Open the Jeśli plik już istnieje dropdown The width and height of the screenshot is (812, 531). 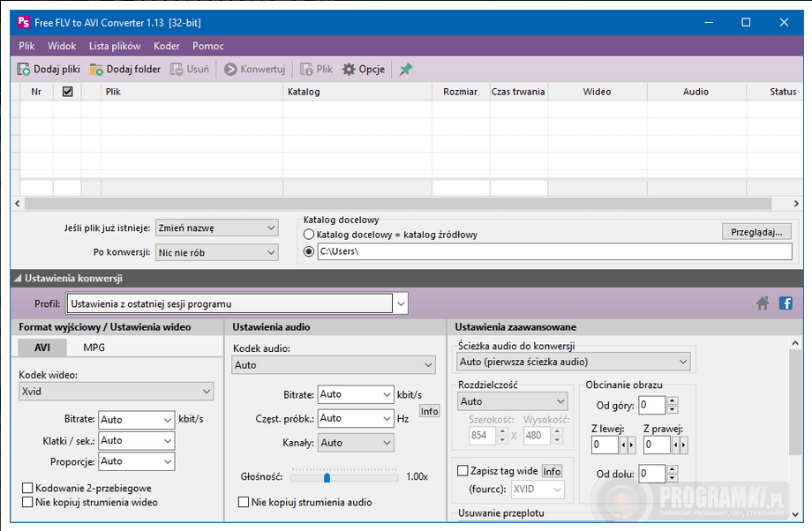coord(216,228)
